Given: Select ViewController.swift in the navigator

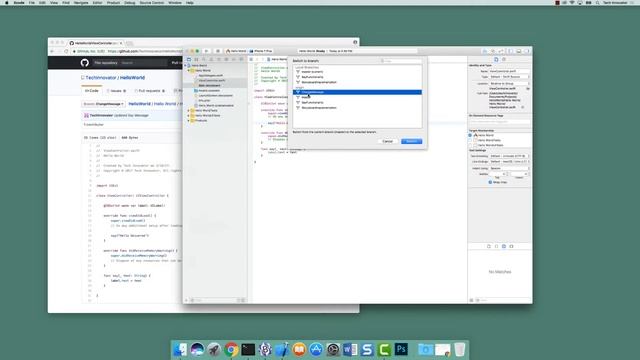Looking at the screenshot, I should tap(211, 80).
